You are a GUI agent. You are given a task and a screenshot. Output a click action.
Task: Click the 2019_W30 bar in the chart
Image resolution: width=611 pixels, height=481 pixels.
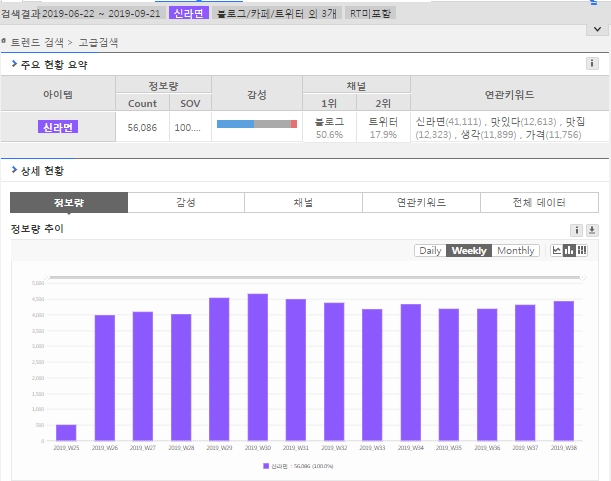(257, 367)
